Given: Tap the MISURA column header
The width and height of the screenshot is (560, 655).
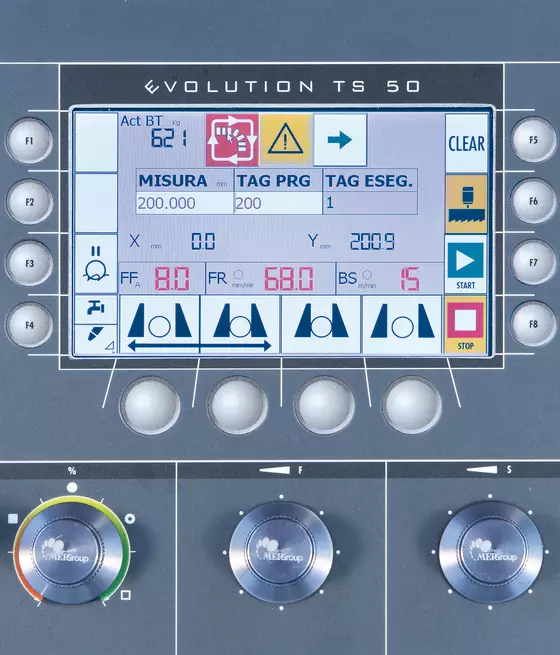Looking at the screenshot, I should (185, 181).
